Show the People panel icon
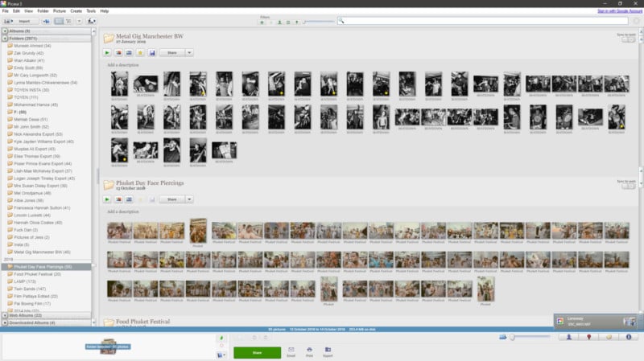Image resolution: width=644 pixels, height=361 pixels. click(x=569, y=337)
